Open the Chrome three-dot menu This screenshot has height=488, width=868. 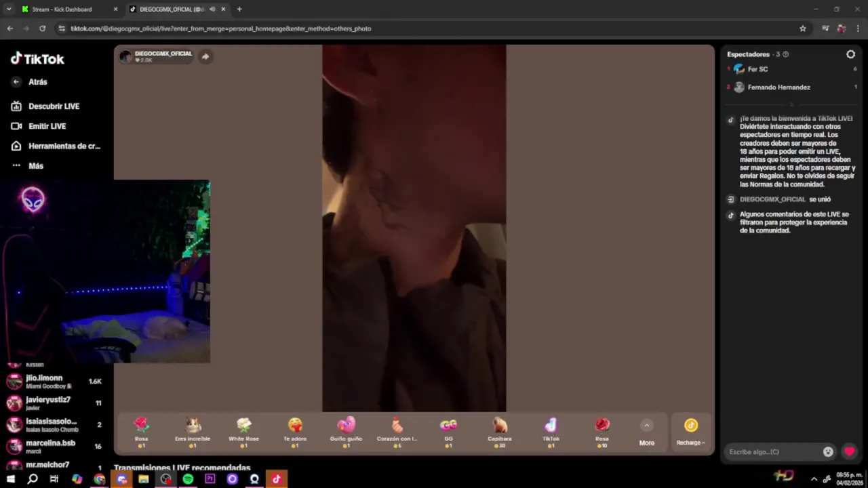tap(858, 28)
